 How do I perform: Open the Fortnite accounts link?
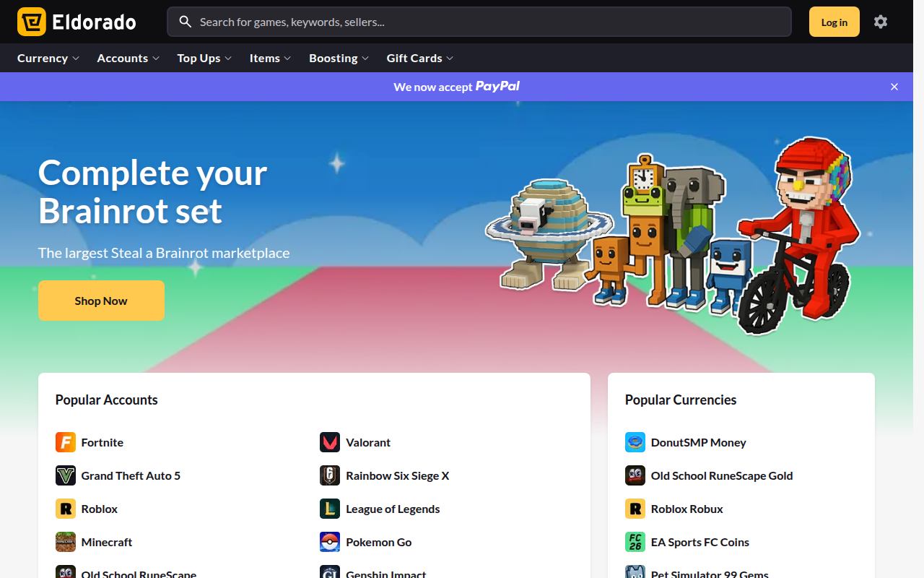tap(103, 442)
